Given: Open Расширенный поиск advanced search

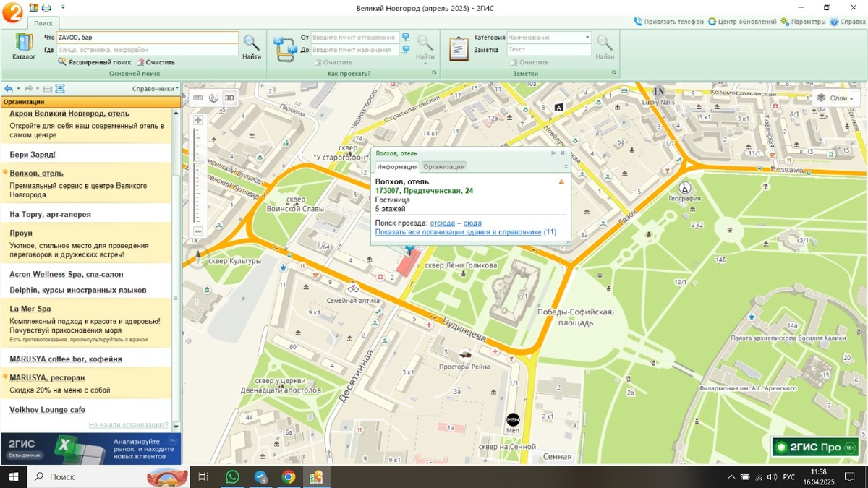Looking at the screenshot, I should pyautogui.click(x=95, y=62).
